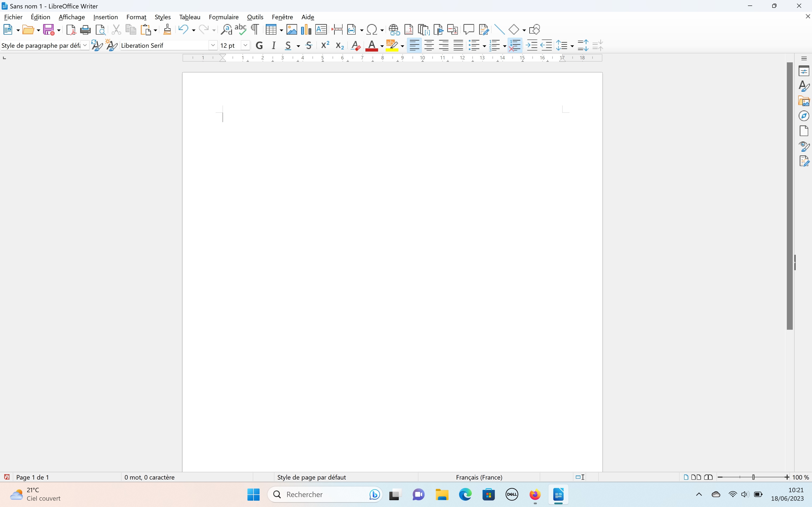Image resolution: width=812 pixels, height=507 pixels.
Task: Click the Français (France) language status field
Action: tap(479, 477)
